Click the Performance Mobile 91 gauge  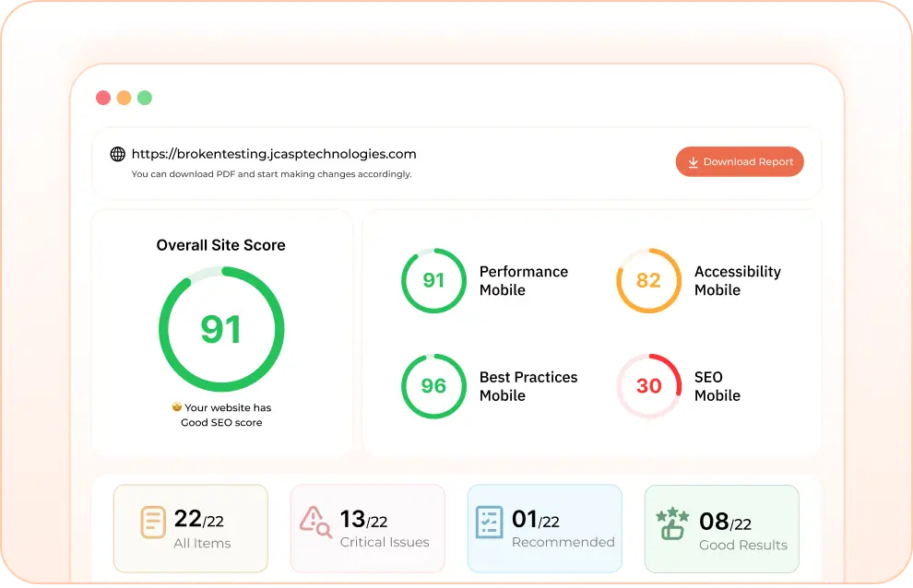pyautogui.click(x=433, y=280)
